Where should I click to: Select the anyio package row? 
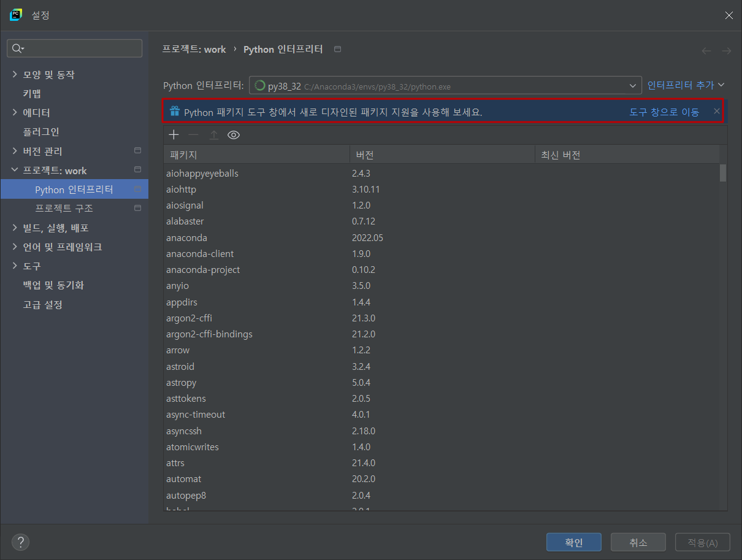pos(442,286)
